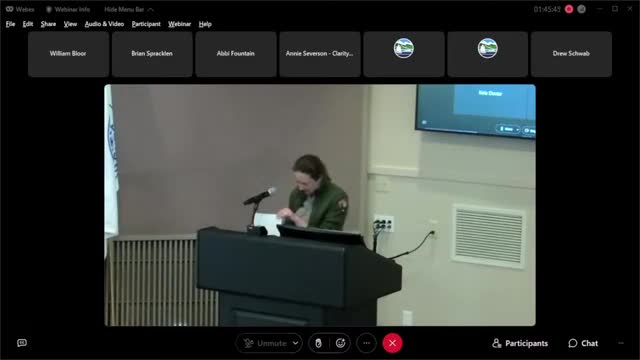Open the Share menu

48,24
